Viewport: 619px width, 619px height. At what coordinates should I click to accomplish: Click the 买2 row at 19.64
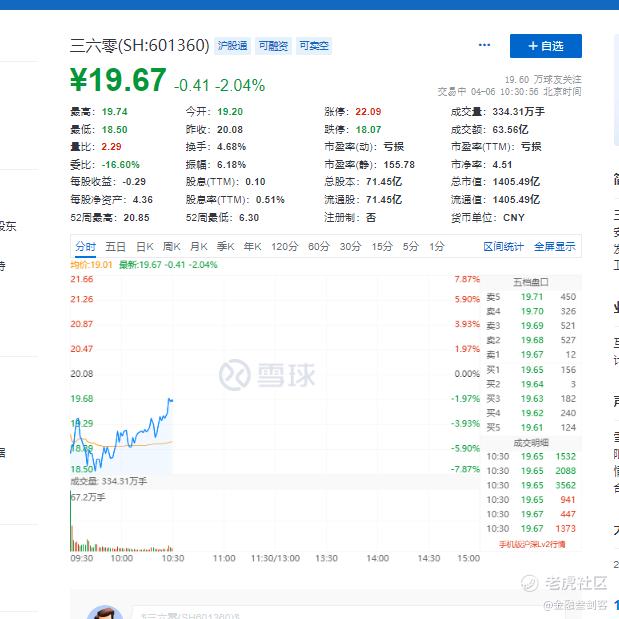(x=531, y=384)
